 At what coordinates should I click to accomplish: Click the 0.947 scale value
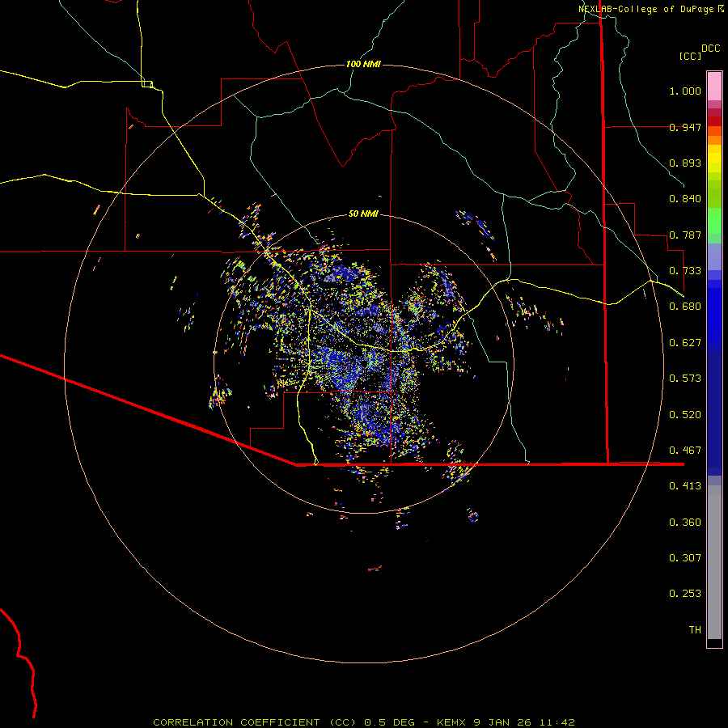(685, 127)
